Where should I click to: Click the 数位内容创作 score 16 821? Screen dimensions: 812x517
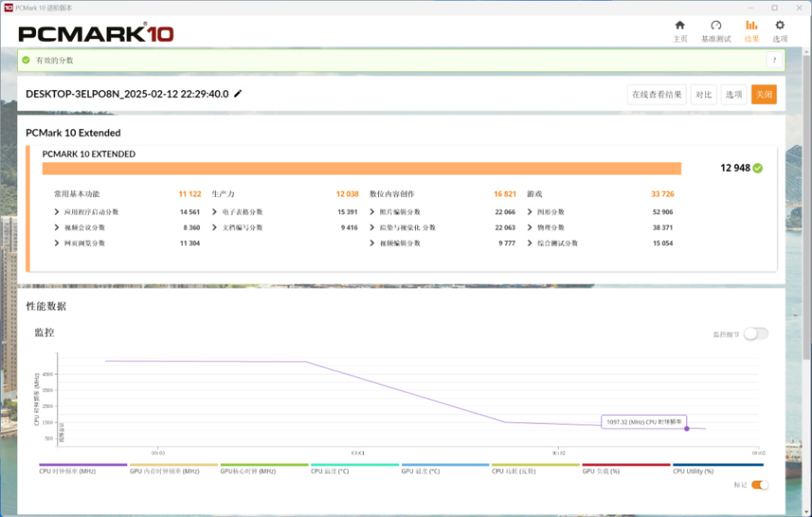point(505,194)
